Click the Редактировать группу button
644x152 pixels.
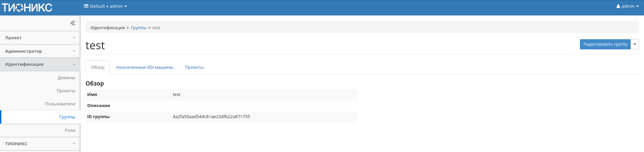tap(605, 44)
